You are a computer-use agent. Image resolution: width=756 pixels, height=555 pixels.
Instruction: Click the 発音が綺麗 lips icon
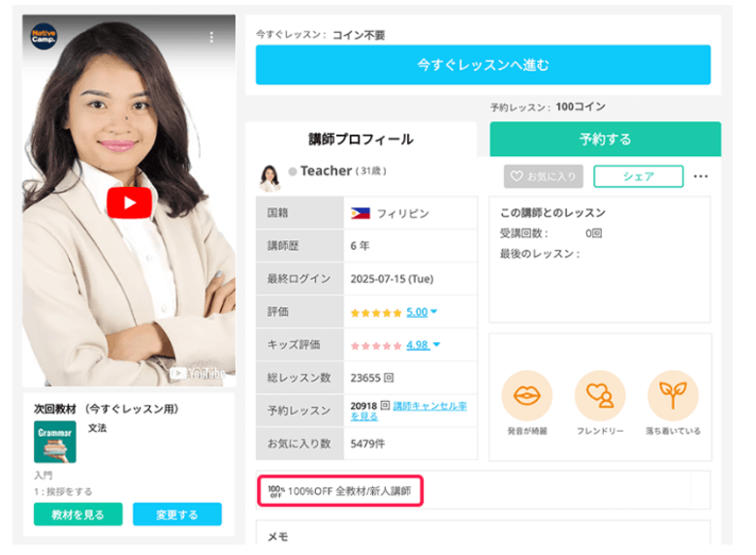527,395
